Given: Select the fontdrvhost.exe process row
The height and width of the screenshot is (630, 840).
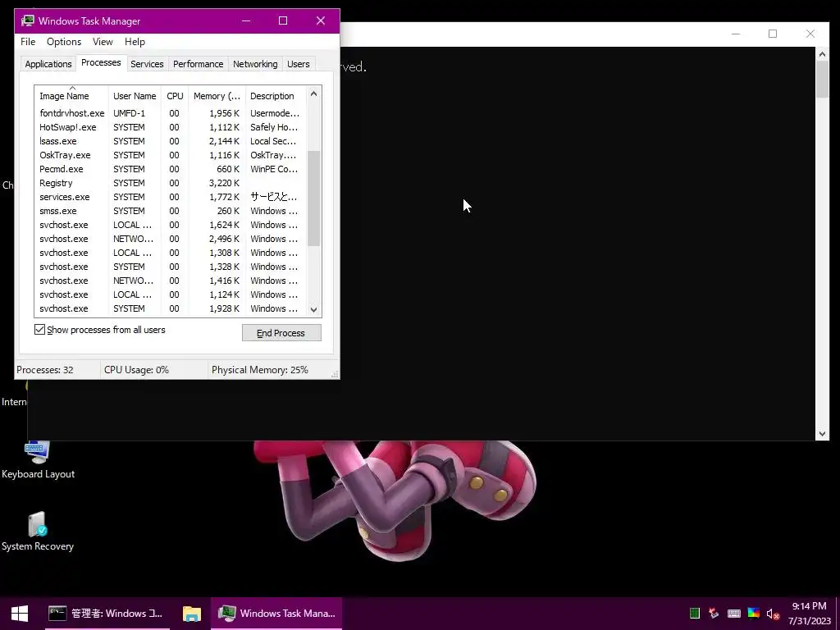Looking at the screenshot, I should [x=171, y=113].
